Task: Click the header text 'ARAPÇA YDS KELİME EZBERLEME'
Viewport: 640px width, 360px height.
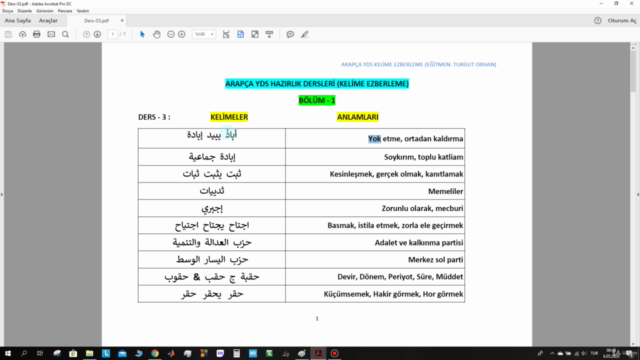Action: tap(382, 64)
